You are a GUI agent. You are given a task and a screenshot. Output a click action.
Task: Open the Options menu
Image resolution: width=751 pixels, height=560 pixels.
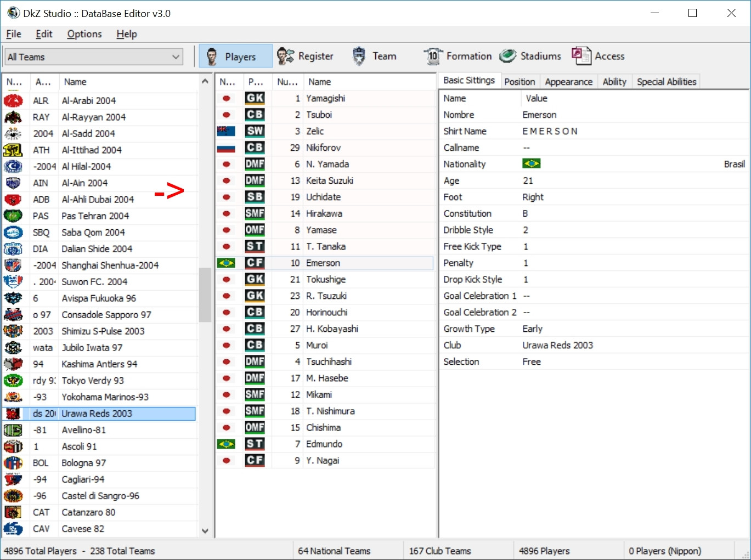coord(84,34)
